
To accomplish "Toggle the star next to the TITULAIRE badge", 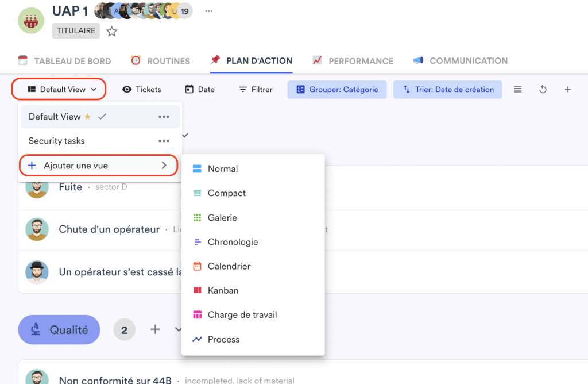I will coord(111,31).
